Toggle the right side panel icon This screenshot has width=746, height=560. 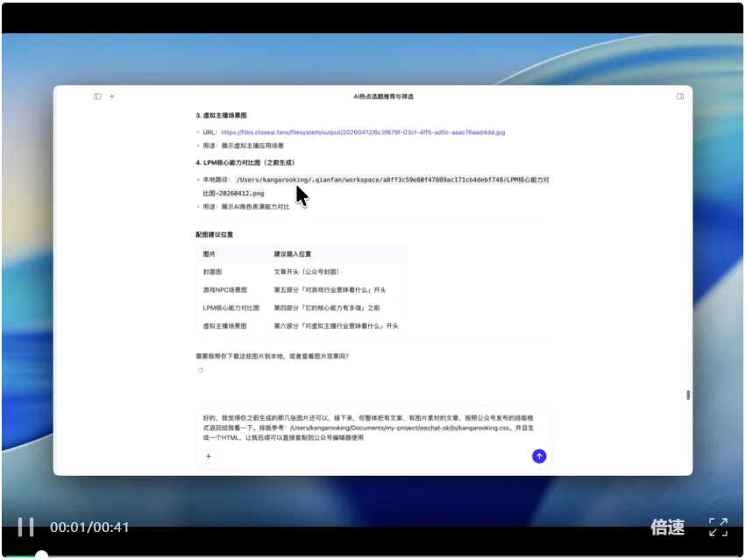[679, 96]
